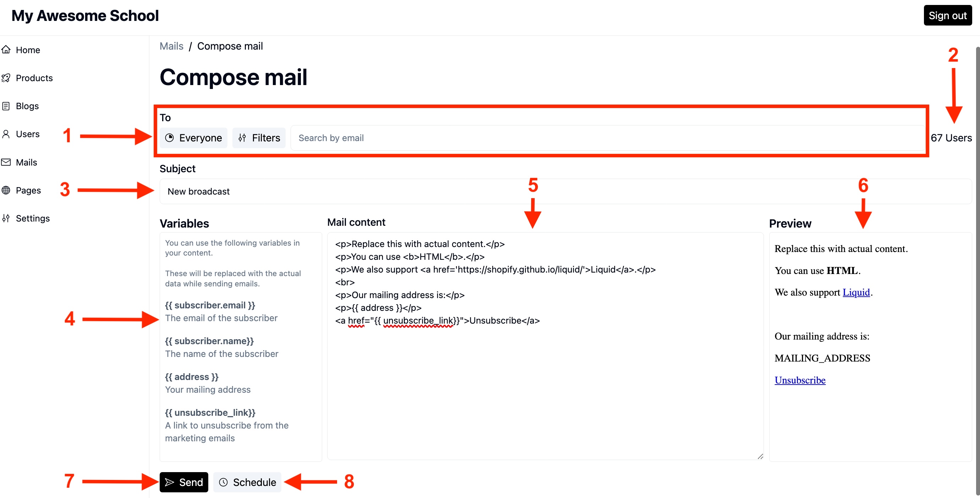Image resolution: width=980 pixels, height=498 pixels.
Task: Toggle the Filters option
Action: click(x=259, y=137)
